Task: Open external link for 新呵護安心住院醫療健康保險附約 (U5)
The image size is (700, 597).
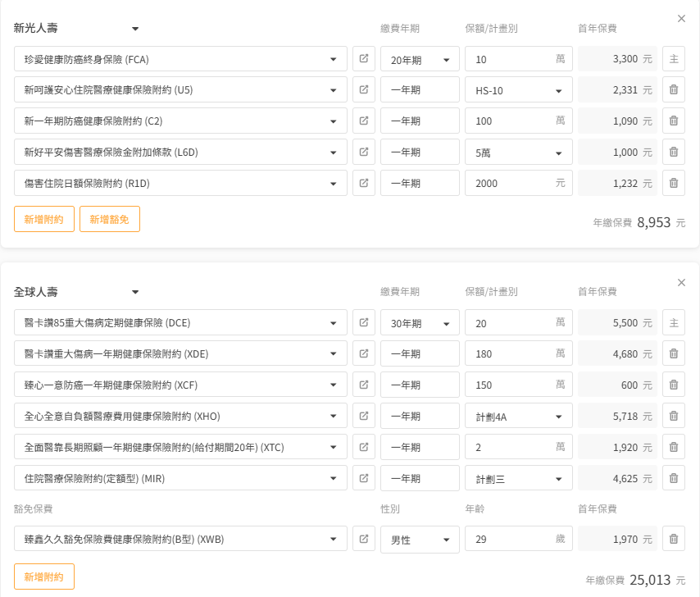Action: (364, 89)
